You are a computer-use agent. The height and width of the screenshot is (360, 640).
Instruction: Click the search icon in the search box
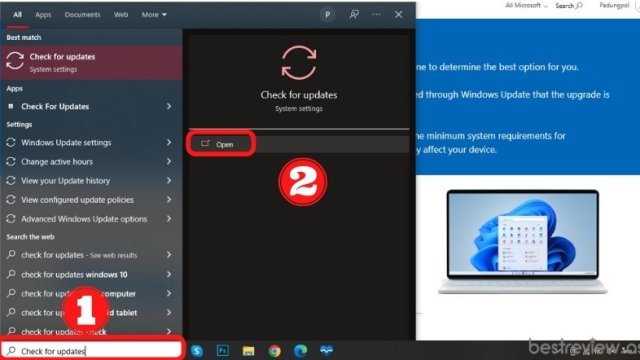click(11, 351)
